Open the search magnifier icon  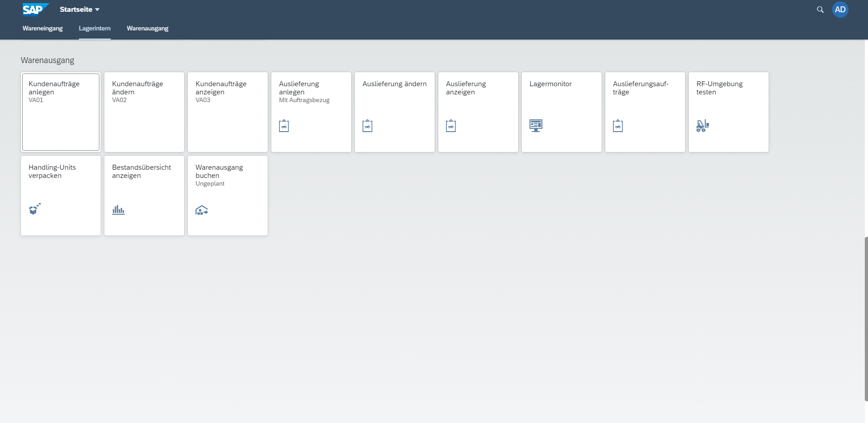click(820, 10)
